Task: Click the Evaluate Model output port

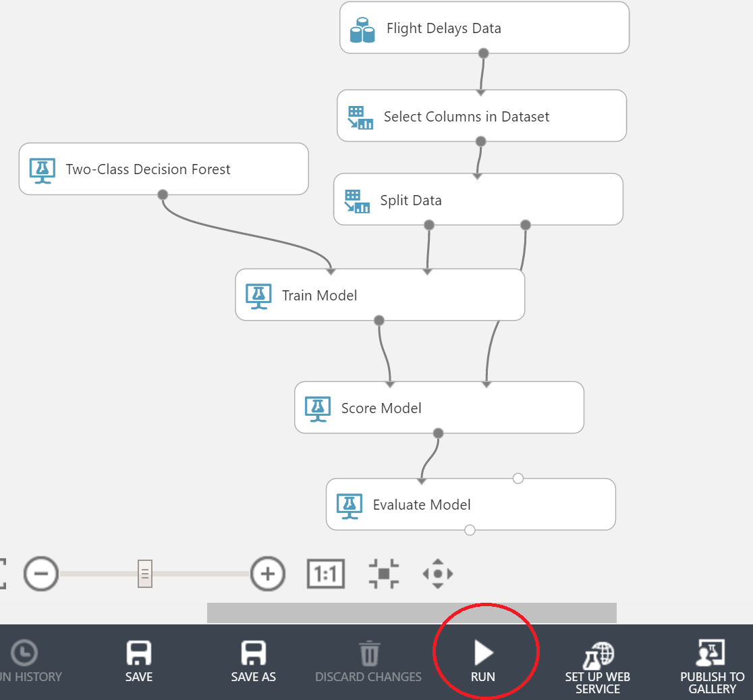Action: (x=470, y=530)
